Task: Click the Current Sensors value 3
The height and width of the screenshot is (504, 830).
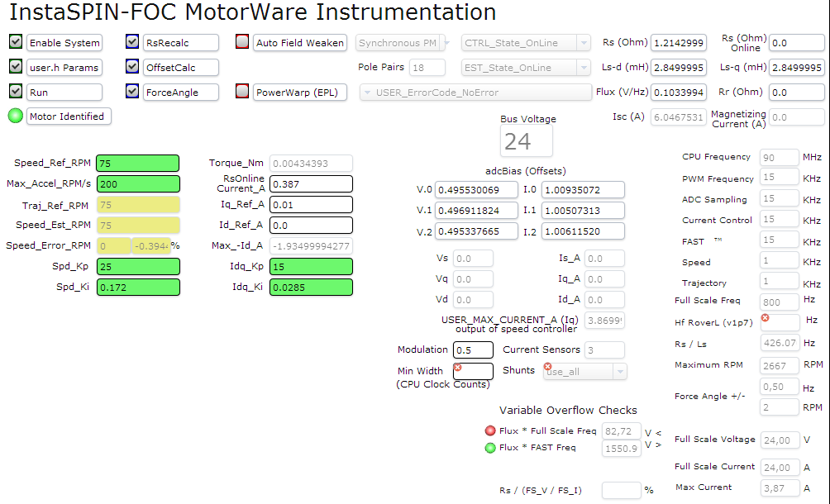Action: click(x=604, y=350)
